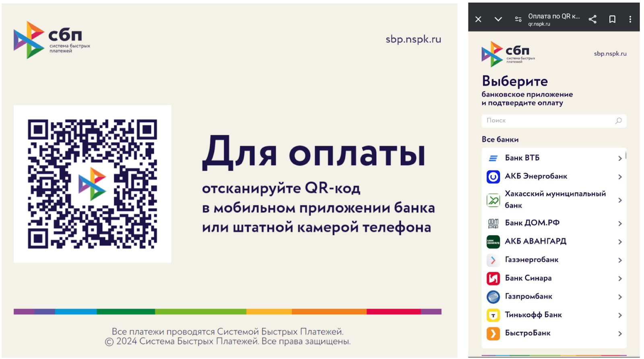Focus the Поиск bank search field
The width and height of the screenshot is (644, 359).
[x=554, y=120]
